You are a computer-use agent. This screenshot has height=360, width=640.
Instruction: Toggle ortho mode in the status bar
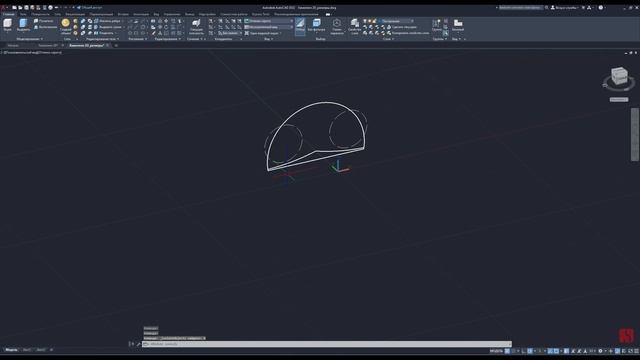pos(524,351)
